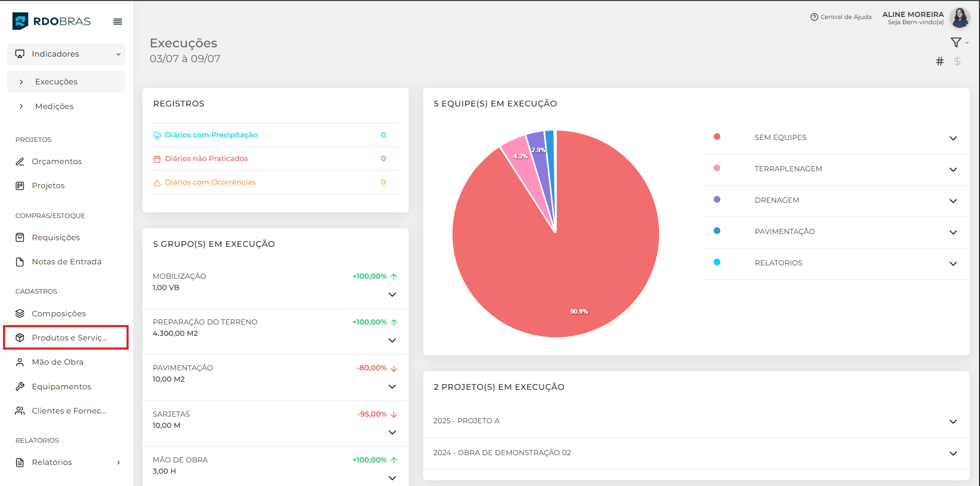Click the Composições layers icon

[x=20, y=314]
